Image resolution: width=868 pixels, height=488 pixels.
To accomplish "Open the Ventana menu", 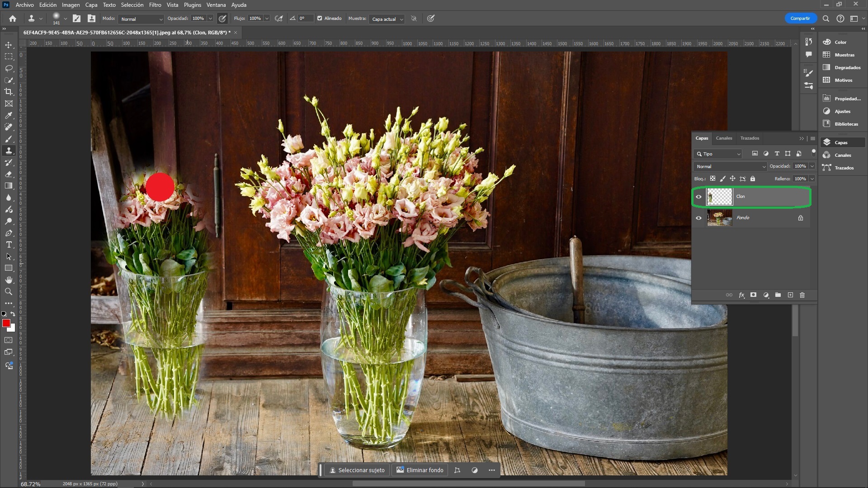I will coord(216,5).
